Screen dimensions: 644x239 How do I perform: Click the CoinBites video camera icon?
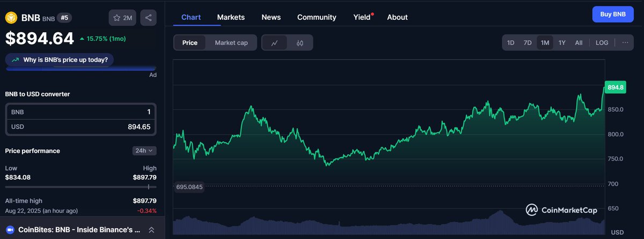pos(10,229)
